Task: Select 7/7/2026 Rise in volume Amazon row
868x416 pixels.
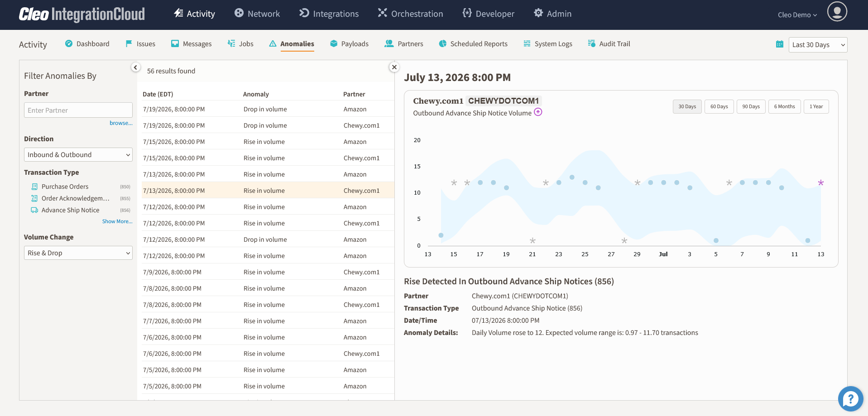Action: [x=268, y=321]
